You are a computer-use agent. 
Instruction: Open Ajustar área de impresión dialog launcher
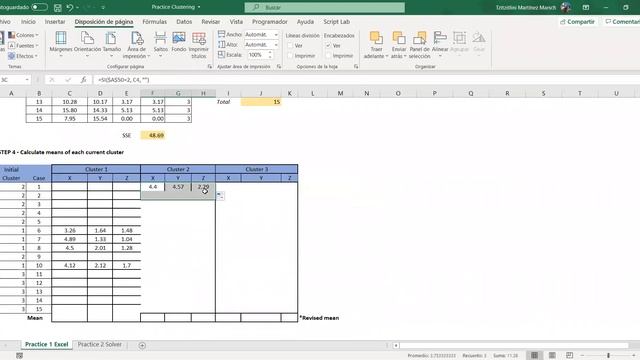click(x=279, y=67)
